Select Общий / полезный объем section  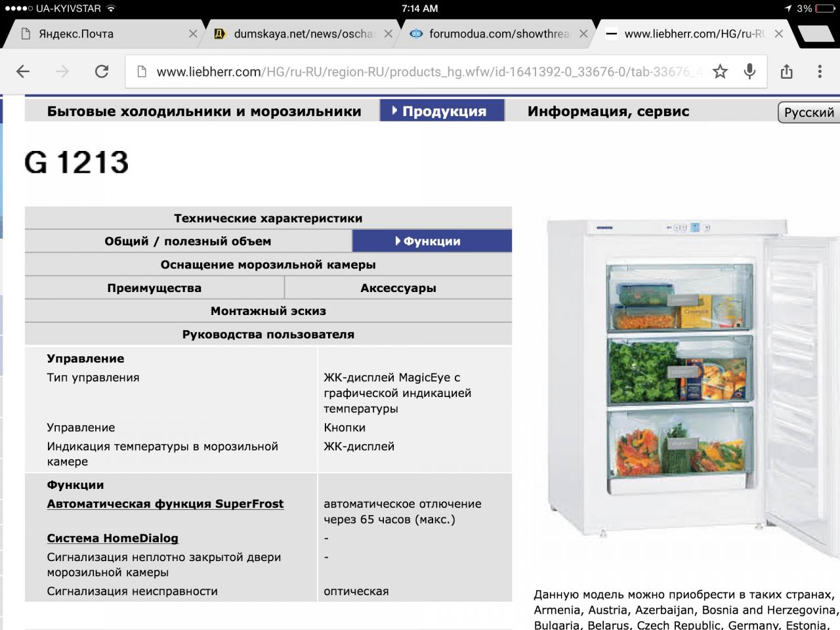coord(188,241)
